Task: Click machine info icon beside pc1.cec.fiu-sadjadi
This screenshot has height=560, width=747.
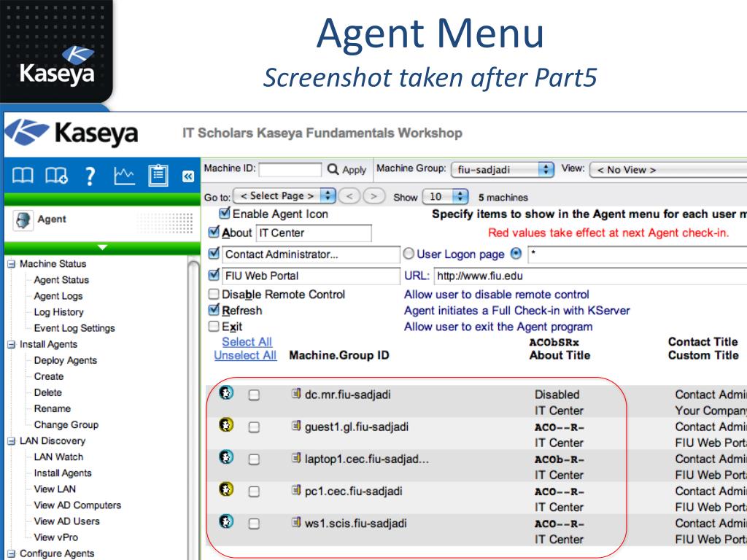Action: coord(296,490)
